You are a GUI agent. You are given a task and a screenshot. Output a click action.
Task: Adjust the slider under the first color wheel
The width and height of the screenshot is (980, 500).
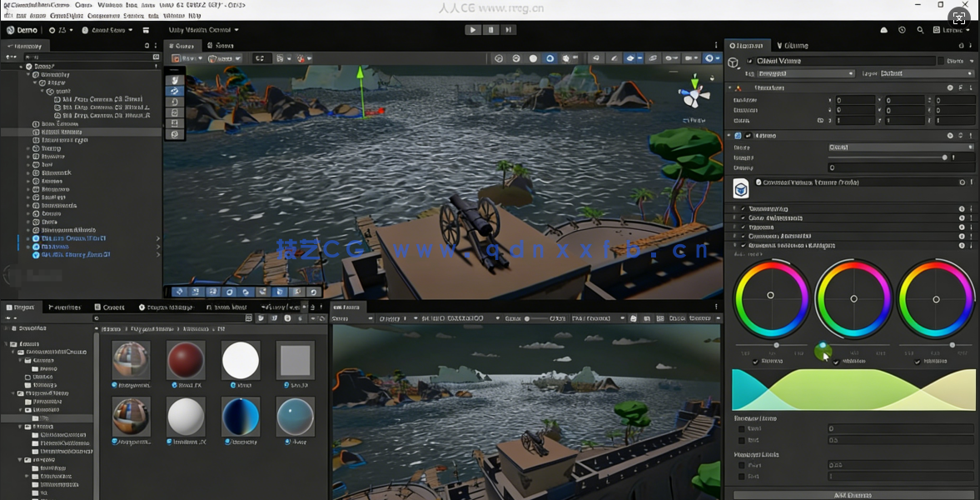[776, 345]
